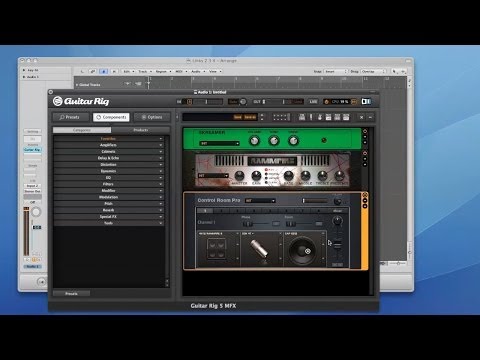Viewport: 480px width, 360px height.
Task: Open the Control Room Pro preset dropdown
Action: [260, 201]
